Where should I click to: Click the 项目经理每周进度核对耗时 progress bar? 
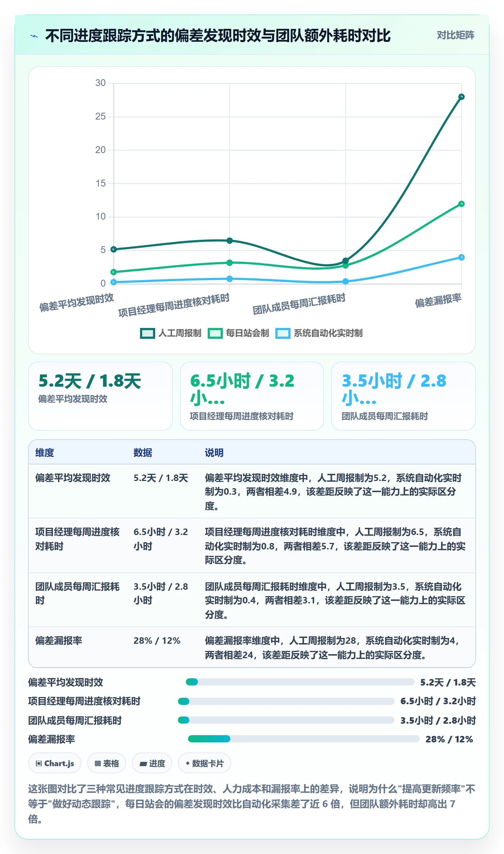click(x=286, y=701)
